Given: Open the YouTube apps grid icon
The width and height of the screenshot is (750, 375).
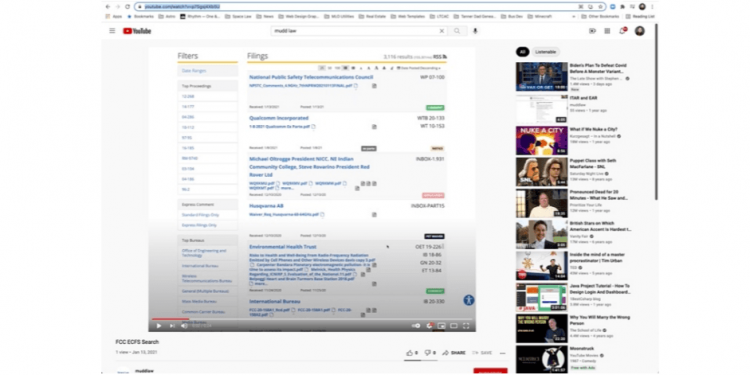Looking at the screenshot, I should [607, 31].
